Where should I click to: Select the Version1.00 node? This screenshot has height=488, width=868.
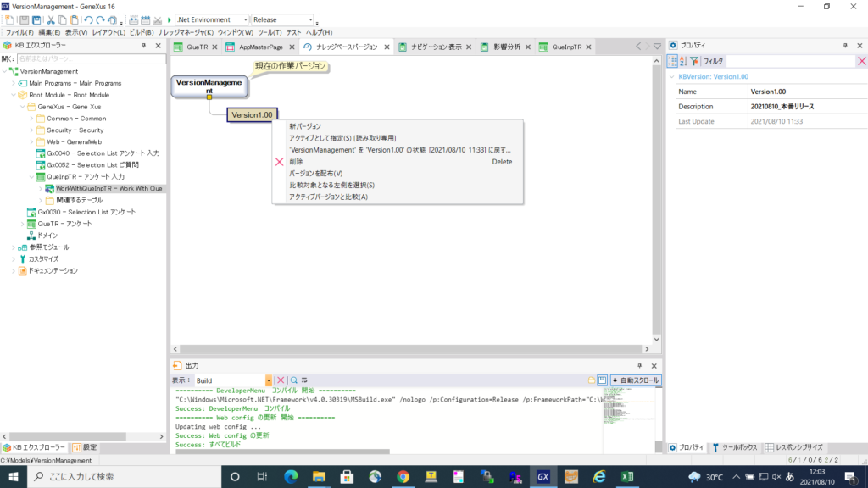pos(252,115)
